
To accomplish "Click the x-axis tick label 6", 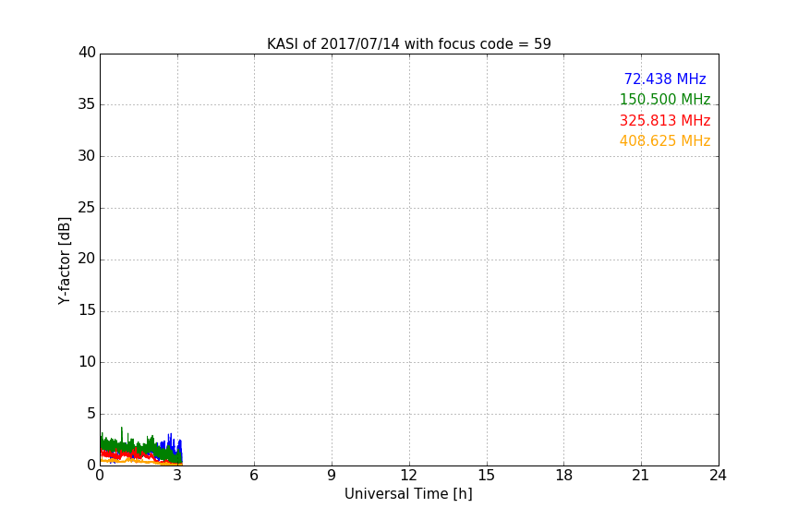I will point(254,476).
